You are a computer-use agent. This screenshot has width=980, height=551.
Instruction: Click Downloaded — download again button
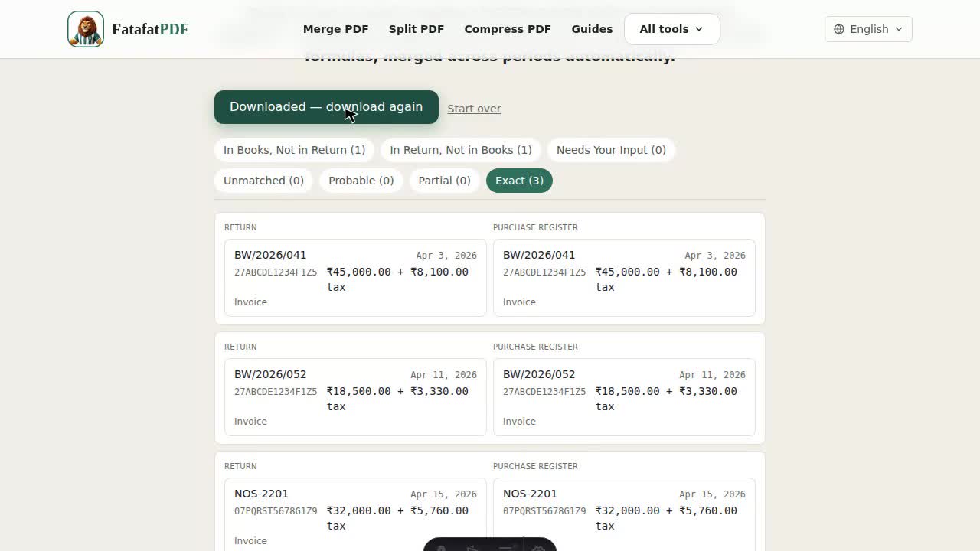[326, 107]
